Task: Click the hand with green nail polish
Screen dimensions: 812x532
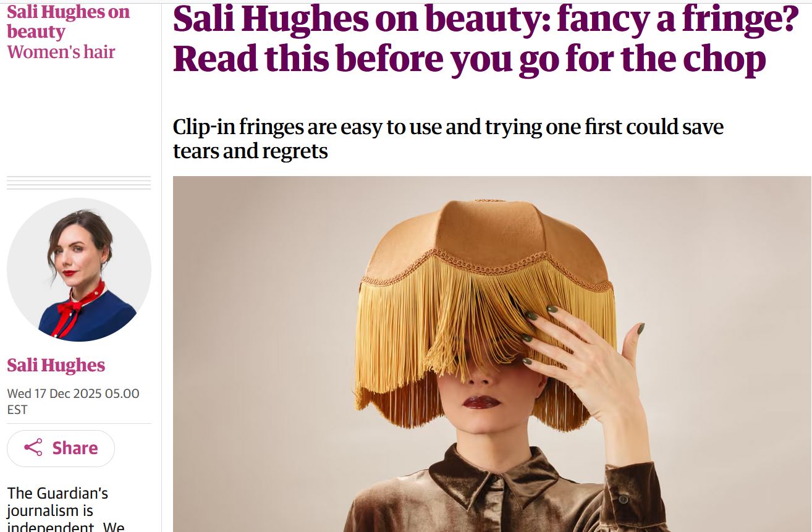Action: pos(584,361)
